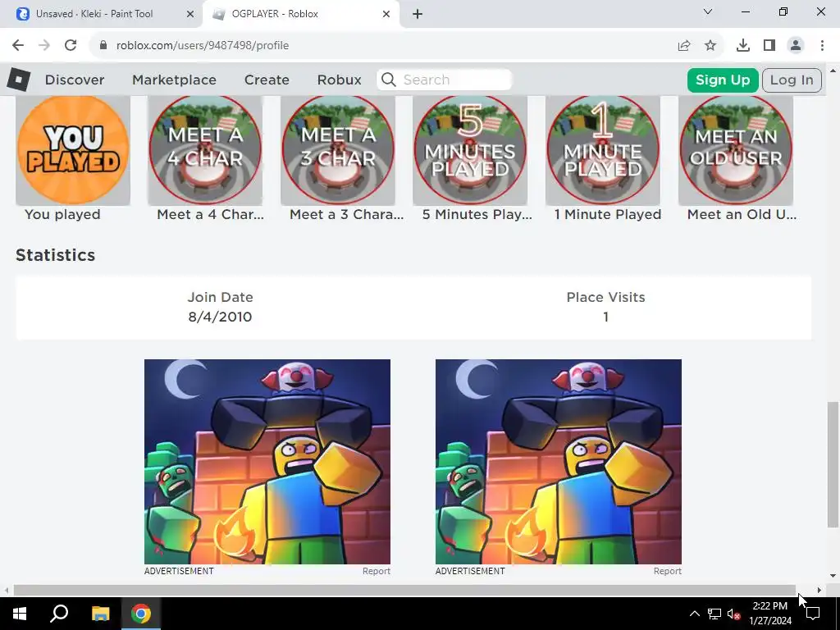
Task: Click 'Meet a 4 Char...' badge title link
Action: point(211,214)
